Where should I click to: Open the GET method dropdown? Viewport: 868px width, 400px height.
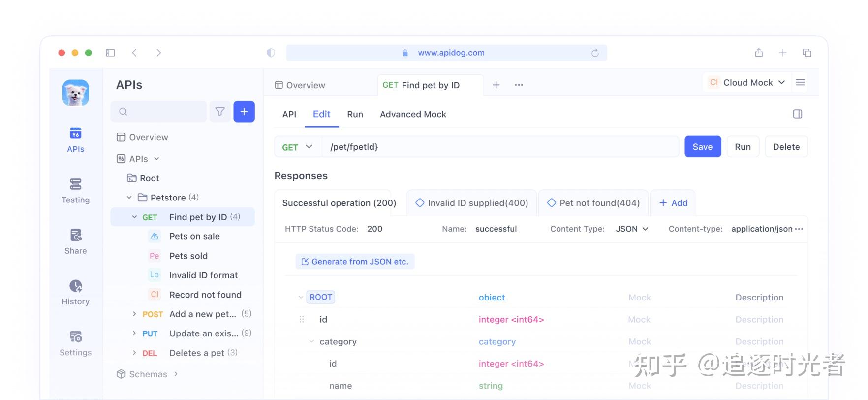298,147
